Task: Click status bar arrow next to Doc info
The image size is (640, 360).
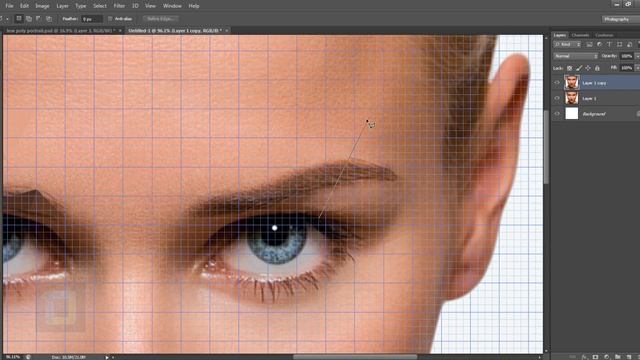Action: coord(107,357)
